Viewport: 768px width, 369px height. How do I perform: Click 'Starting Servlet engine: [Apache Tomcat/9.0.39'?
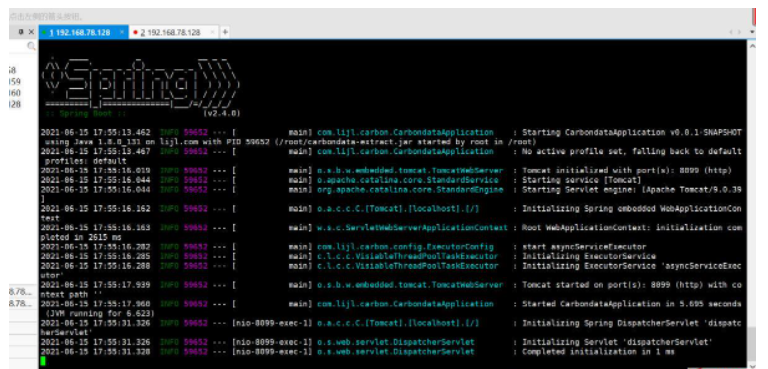point(632,189)
